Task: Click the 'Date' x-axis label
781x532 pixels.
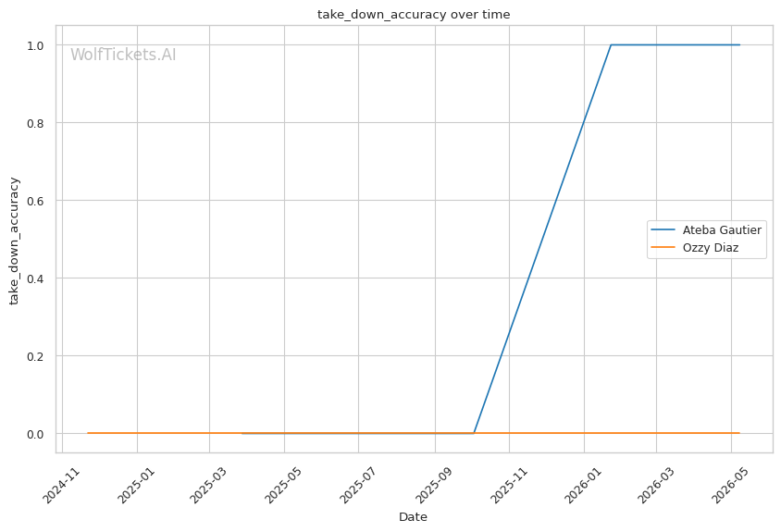Action: (x=413, y=517)
